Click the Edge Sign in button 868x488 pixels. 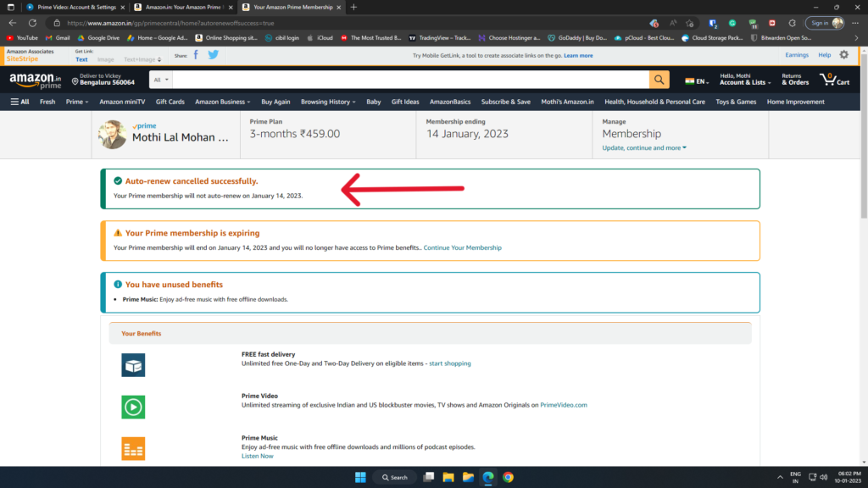(825, 23)
